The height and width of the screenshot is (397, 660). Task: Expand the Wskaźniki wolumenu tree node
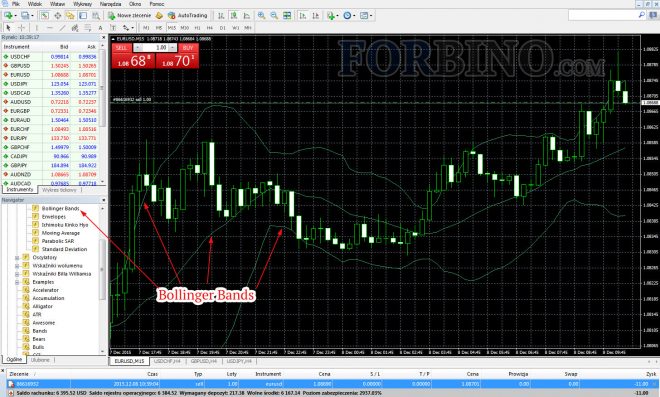point(17,266)
